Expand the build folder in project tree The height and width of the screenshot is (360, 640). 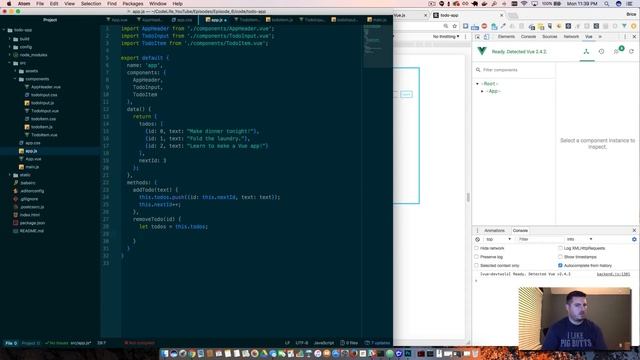[x=9, y=39]
